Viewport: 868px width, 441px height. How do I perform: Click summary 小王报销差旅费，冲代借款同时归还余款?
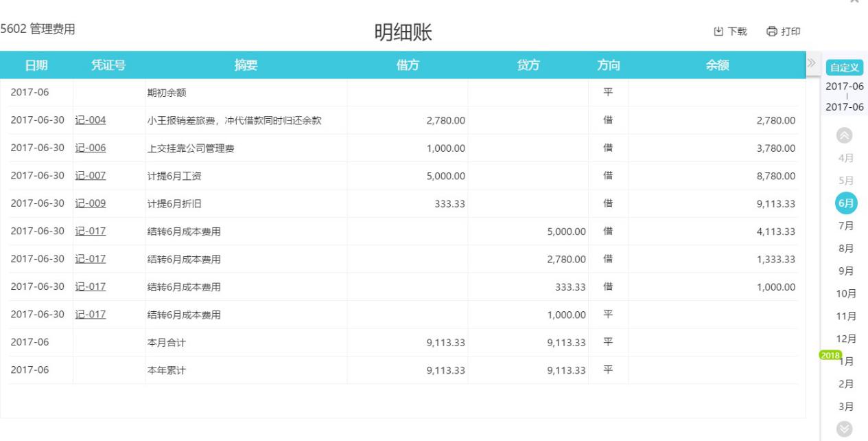tap(235, 120)
